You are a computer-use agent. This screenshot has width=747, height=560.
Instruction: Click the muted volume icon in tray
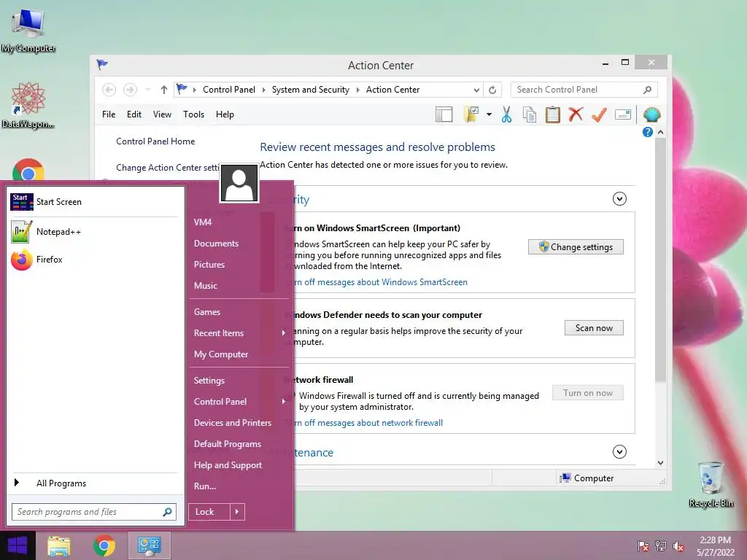678,545
